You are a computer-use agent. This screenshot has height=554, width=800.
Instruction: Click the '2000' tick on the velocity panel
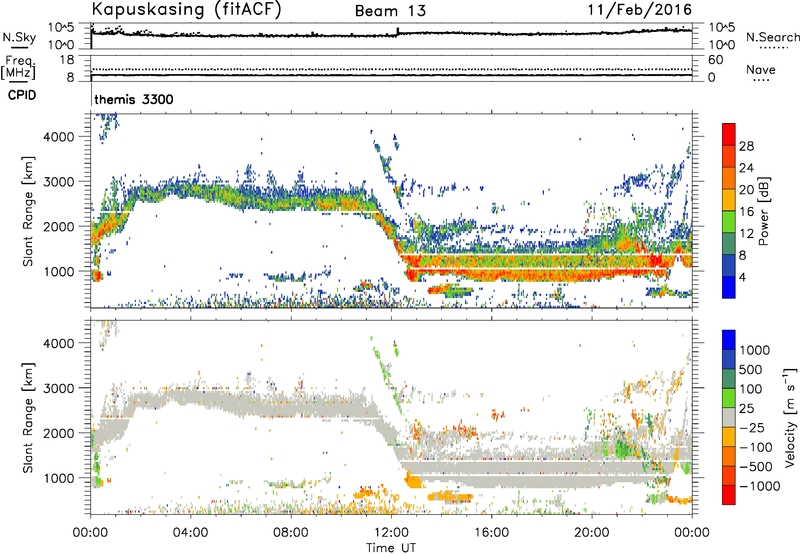[x=58, y=433]
